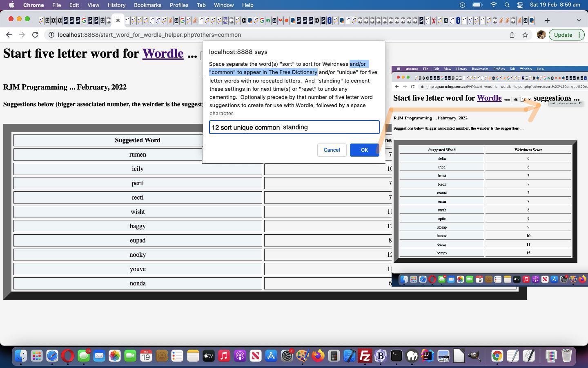Open IntelliJ IDEA in the dock
This screenshot has width=588, height=368.
428,356
